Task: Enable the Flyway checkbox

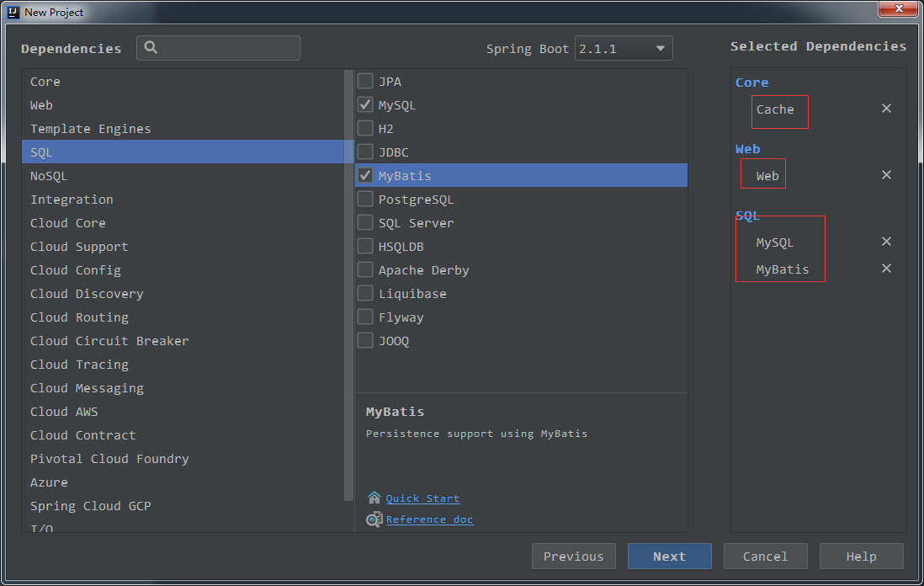Action: click(365, 317)
